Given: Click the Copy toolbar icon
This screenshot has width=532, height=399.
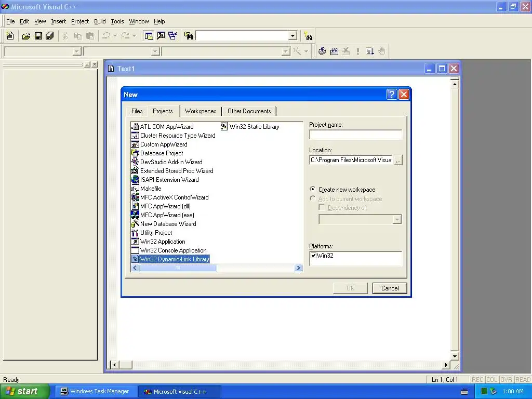Looking at the screenshot, I should pos(78,36).
